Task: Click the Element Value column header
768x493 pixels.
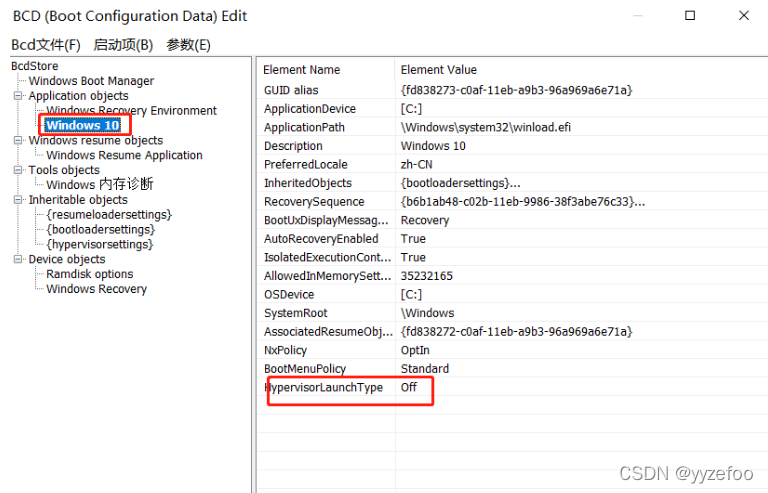Action: 581,70
